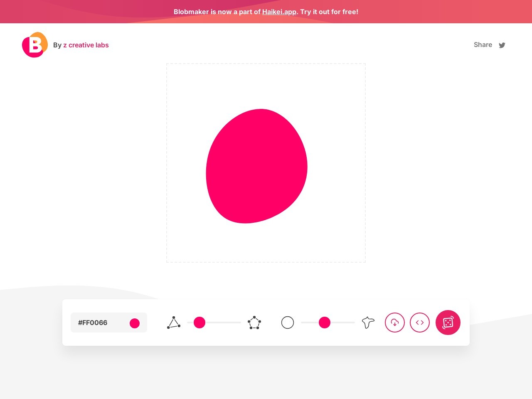Click the spiky blob high-contrast icon
The height and width of the screenshot is (399, 532).
(x=368, y=323)
